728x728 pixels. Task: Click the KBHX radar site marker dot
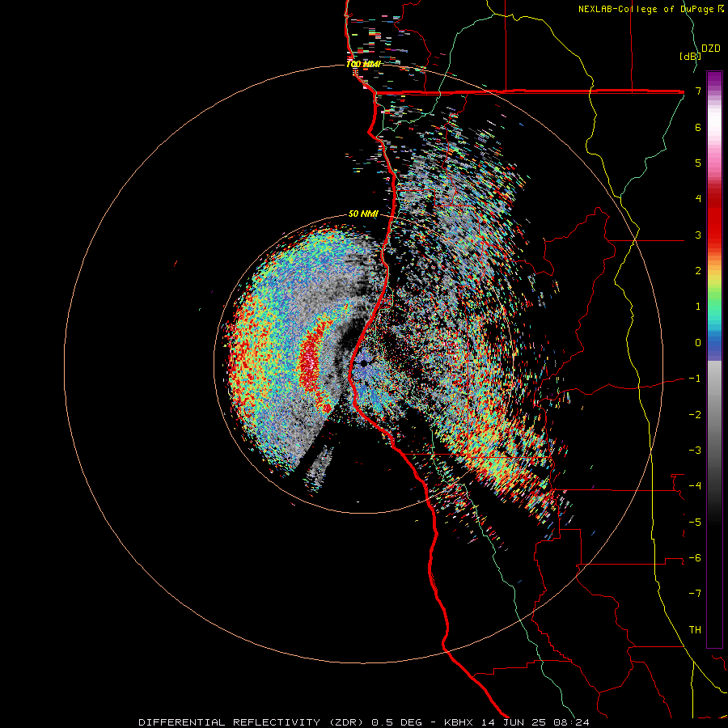point(363,364)
